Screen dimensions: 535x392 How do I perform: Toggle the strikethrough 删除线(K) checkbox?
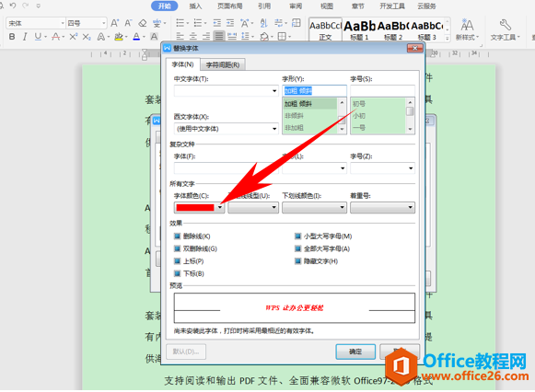click(178, 236)
